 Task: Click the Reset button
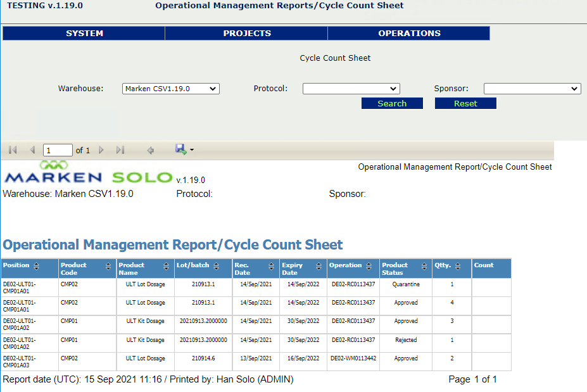pos(465,103)
